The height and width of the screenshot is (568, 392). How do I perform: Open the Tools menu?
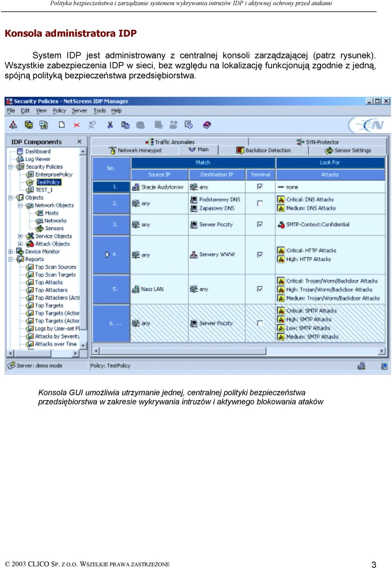[100, 111]
